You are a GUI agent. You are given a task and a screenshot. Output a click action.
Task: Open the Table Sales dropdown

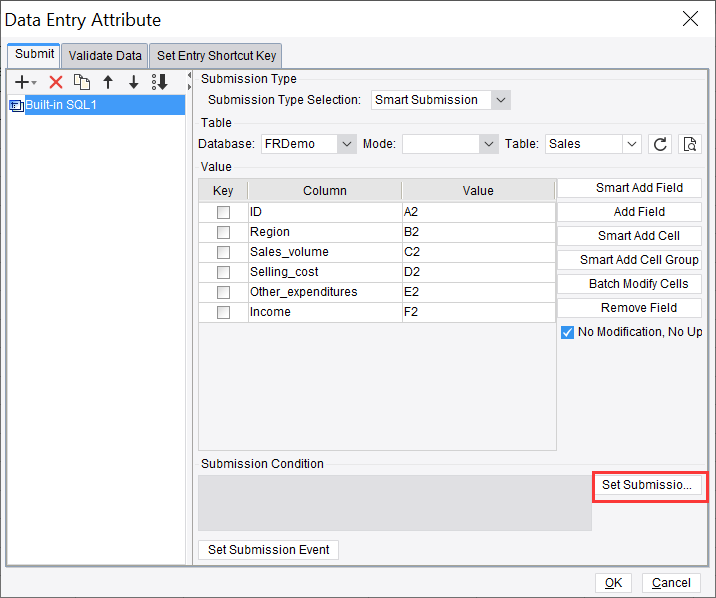(x=632, y=144)
